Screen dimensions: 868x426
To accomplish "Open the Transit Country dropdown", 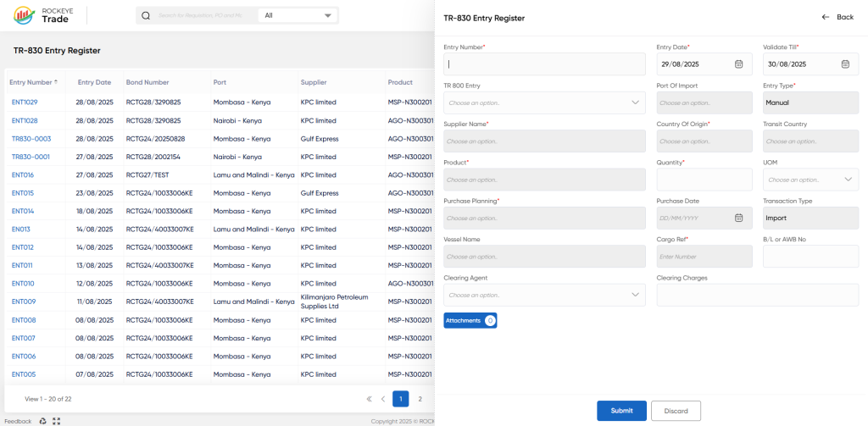I will tap(811, 141).
